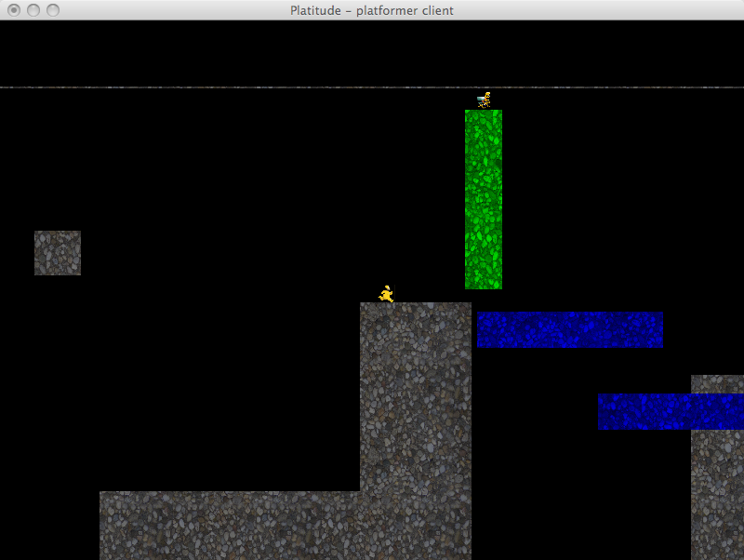Click the left end of upper blue platform
The height and width of the screenshot is (560, 744).
483,329
